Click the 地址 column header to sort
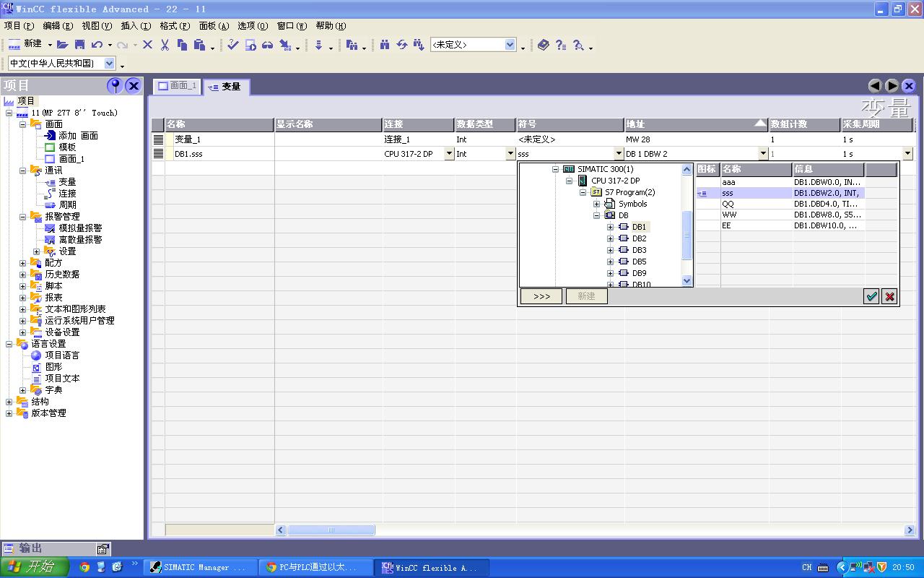 pos(696,124)
